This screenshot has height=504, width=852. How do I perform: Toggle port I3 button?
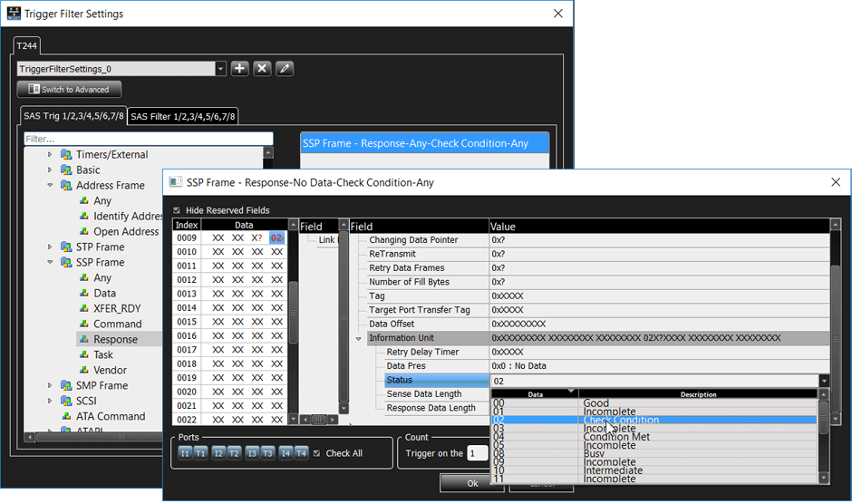[252, 453]
